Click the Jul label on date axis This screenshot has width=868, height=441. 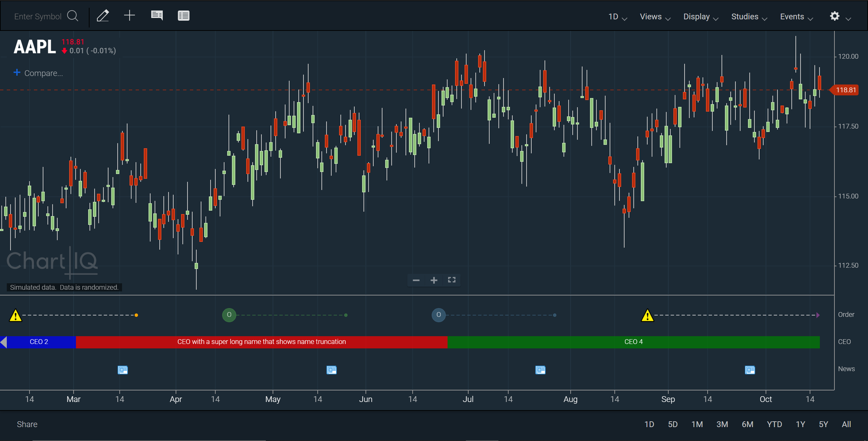coord(468,399)
